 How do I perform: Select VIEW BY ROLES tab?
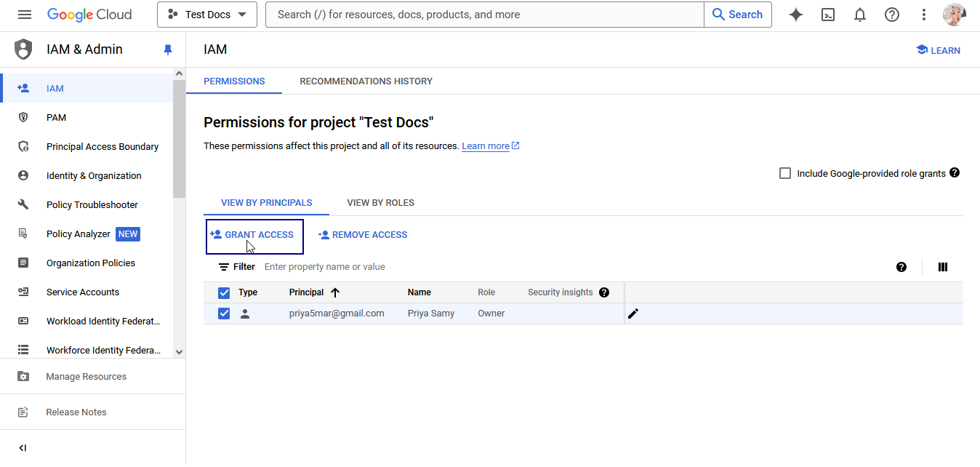pos(381,203)
